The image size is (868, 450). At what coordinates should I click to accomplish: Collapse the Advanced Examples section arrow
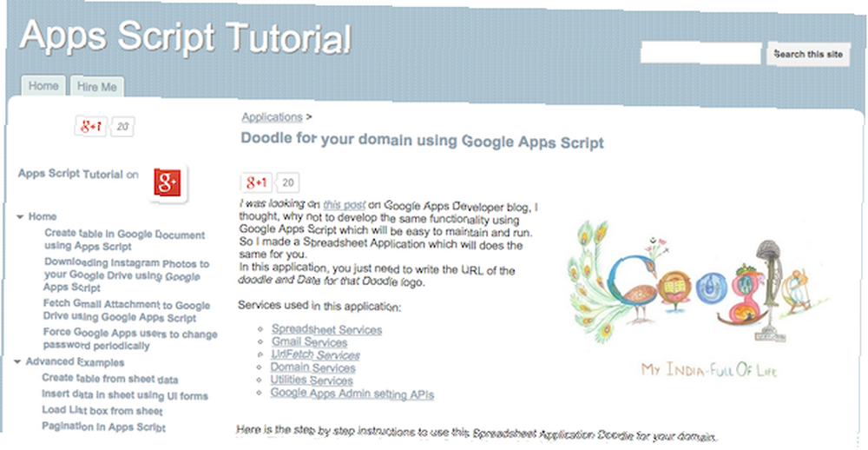click(17, 361)
